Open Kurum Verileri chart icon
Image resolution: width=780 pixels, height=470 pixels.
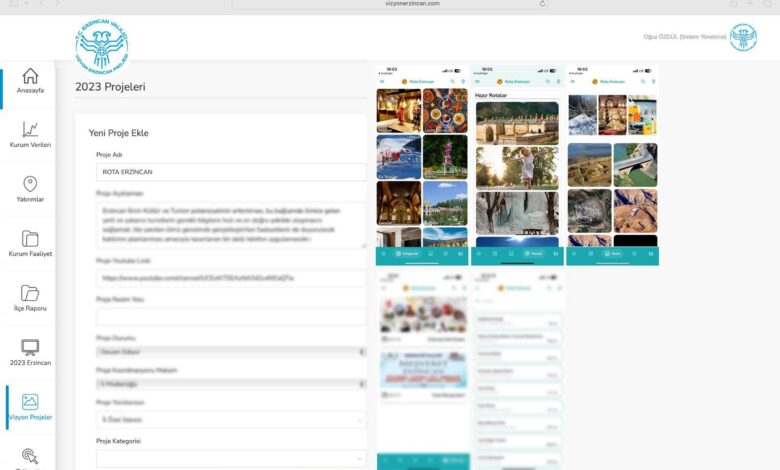30,130
